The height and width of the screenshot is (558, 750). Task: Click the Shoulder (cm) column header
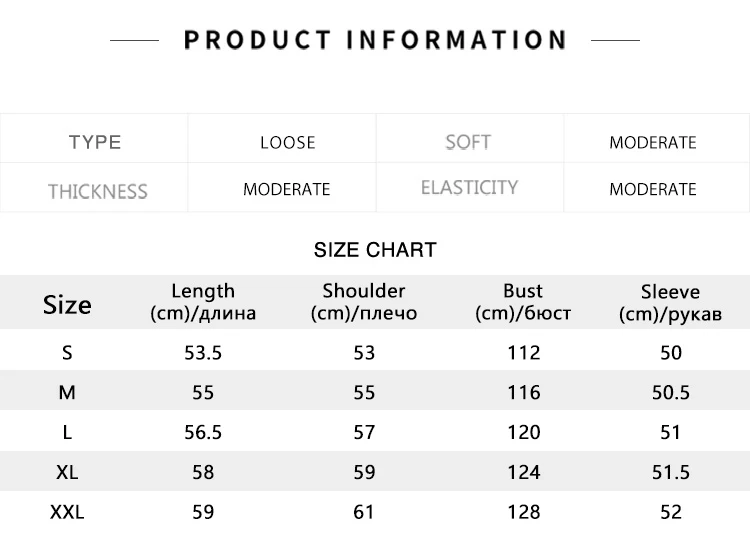click(x=364, y=302)
